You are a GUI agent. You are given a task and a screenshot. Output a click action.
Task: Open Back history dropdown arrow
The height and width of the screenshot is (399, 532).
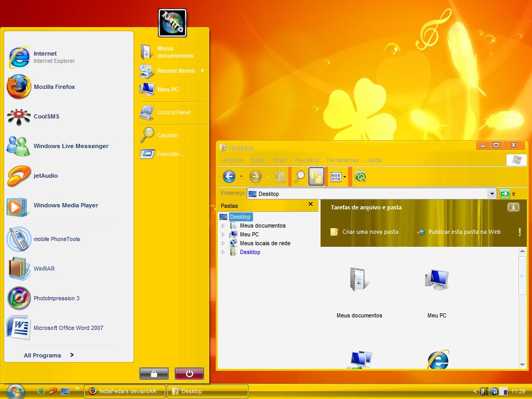coord(241,177)
